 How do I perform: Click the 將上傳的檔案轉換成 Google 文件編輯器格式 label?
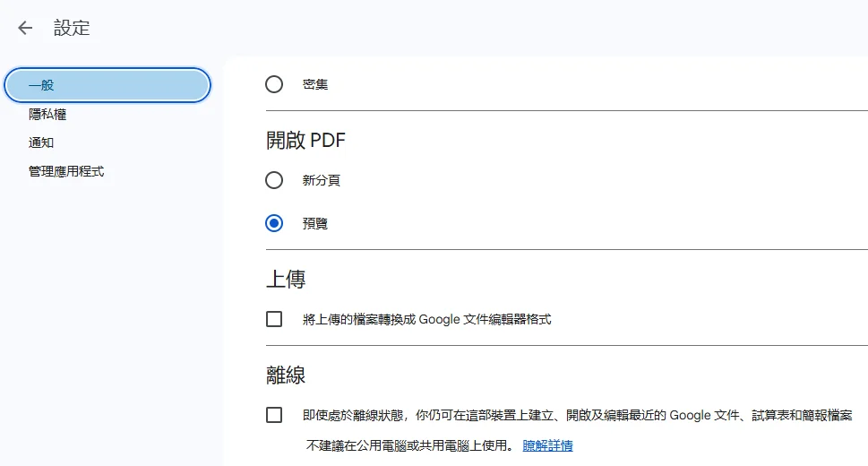tap(426, 319)
